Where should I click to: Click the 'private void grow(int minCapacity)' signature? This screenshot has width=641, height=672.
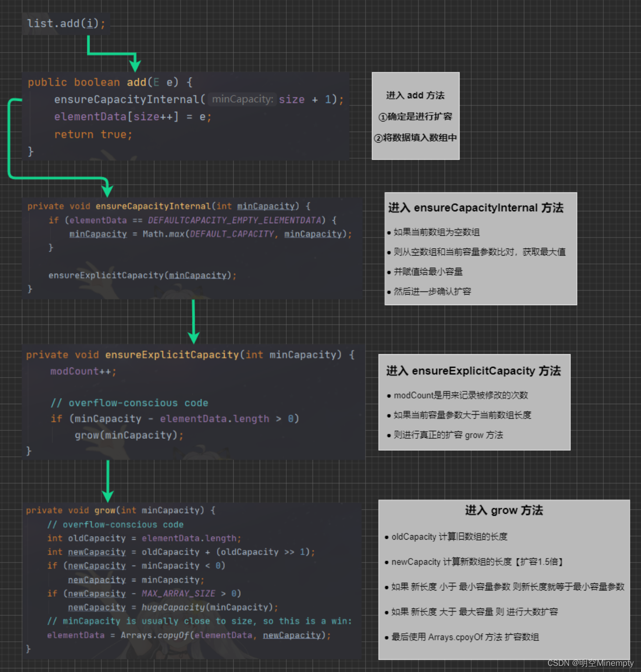(121, 510)
